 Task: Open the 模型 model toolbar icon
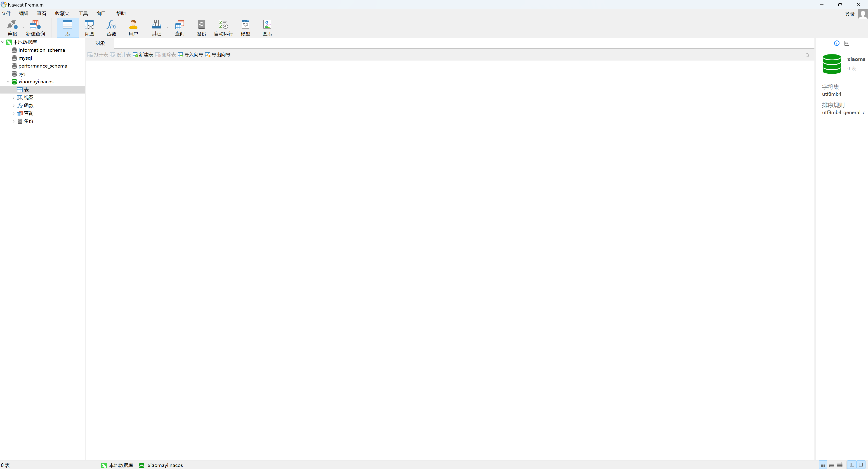click(x=245, y=28)
